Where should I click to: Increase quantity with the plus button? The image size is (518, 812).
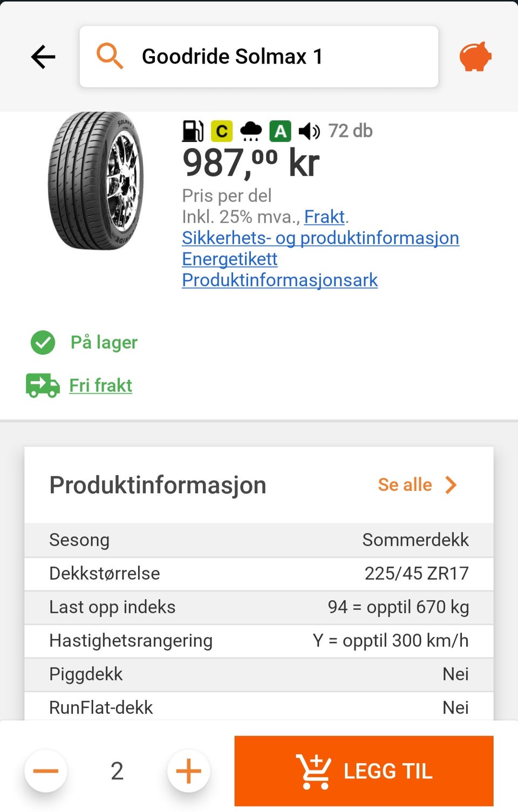pyautogui.click(x=188, y=771)
